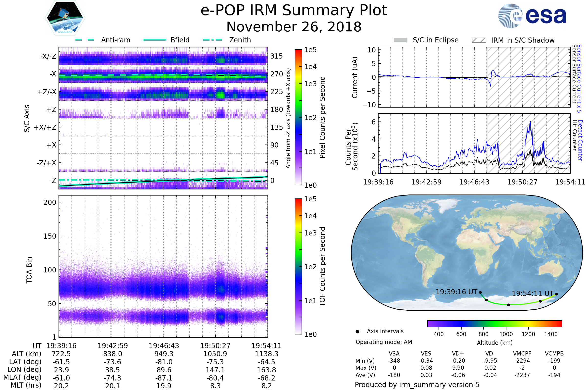Screen dimensions: 588x392
Task: Click the Axis intervals black dot marker
Action: (x=357, y=331)
